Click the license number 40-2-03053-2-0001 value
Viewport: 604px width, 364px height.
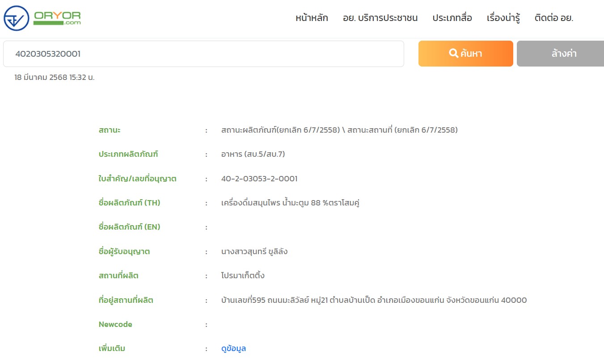(259, 179)
